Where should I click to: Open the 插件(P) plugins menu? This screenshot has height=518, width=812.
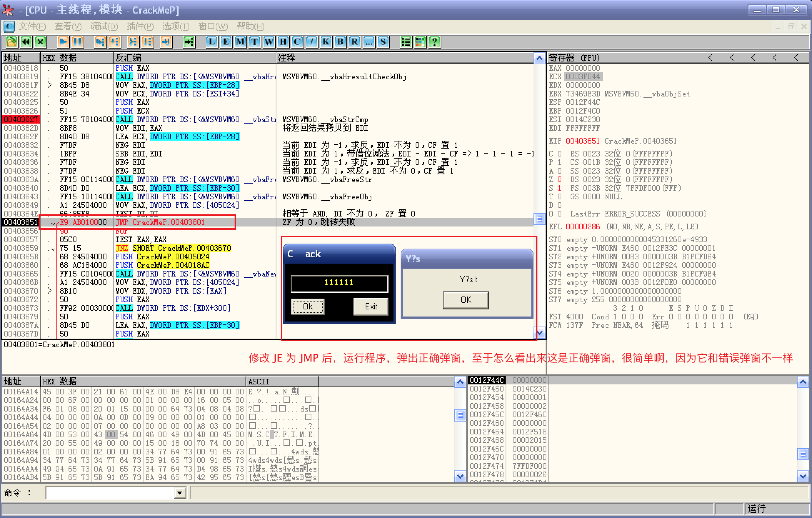click(x=140, y=26)
